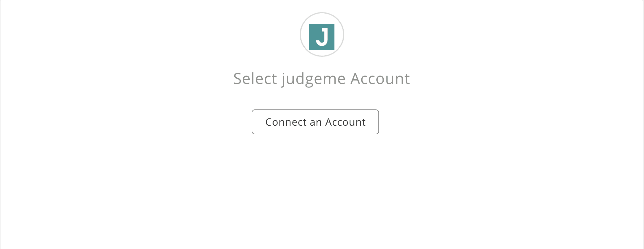The width and height of the screenshot is (644, 249).
Task: Click the word Account in the heading
Action: pyautogui.click(x=380, y=79)
